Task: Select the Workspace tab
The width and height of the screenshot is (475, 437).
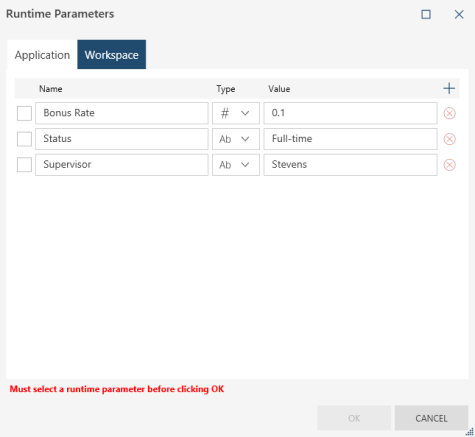Action: click(112, 55)
